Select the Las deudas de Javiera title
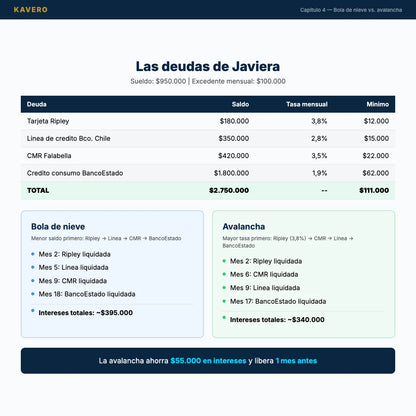Screen dimensions: 416x416 208,66
